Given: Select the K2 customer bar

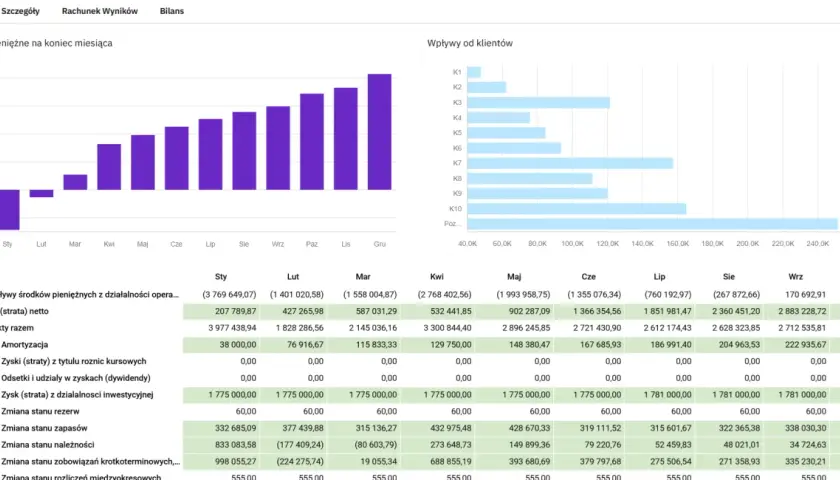Looking at the screenshot, I should coord(486,87).
